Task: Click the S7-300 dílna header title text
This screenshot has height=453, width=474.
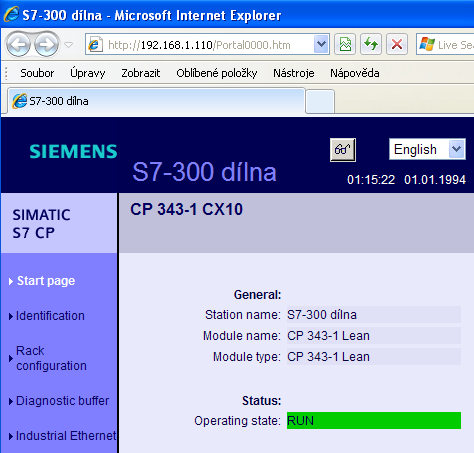Action: click(x=205, y=172)
